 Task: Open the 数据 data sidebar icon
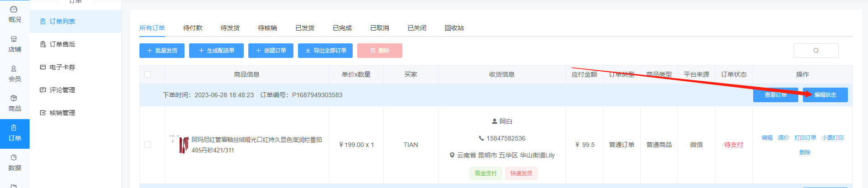15,162
